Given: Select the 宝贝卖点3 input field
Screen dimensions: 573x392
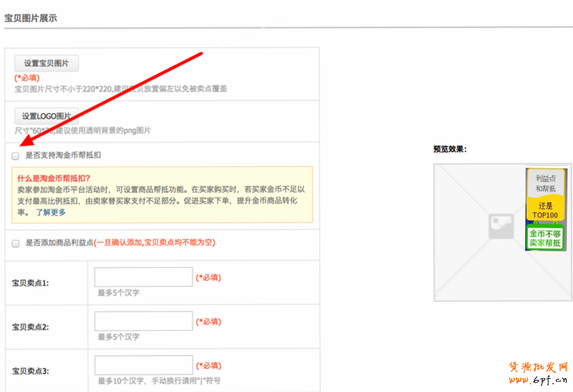Looking at the screenshot, I should [x=143, y=365].
